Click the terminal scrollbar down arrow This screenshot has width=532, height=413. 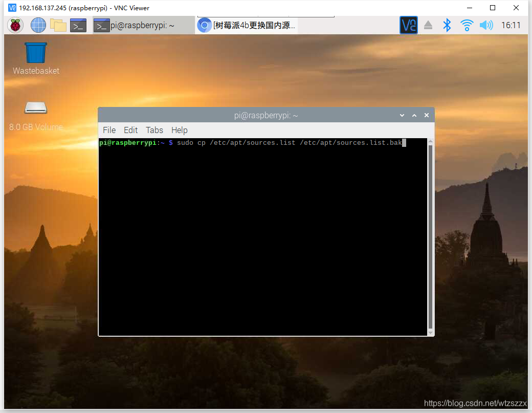431,333
